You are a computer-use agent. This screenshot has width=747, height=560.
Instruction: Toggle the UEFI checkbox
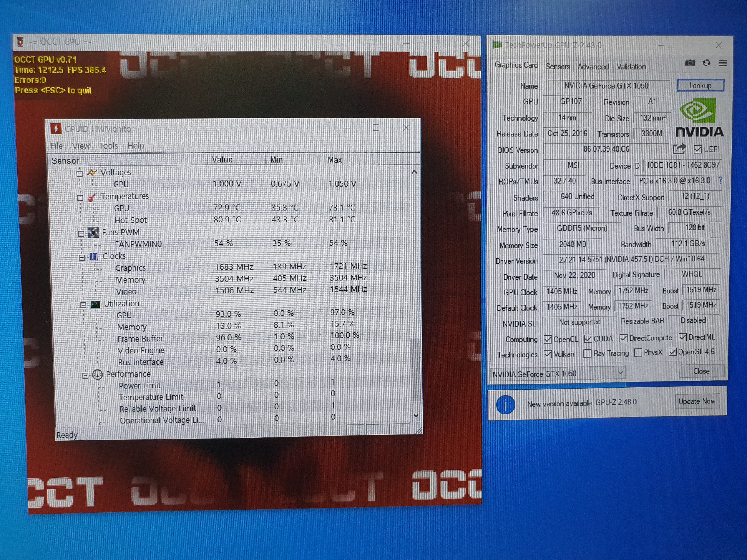coord(698,149)
